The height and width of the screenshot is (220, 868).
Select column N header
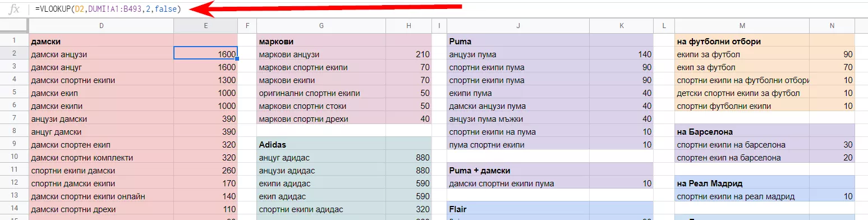[832, 25]
